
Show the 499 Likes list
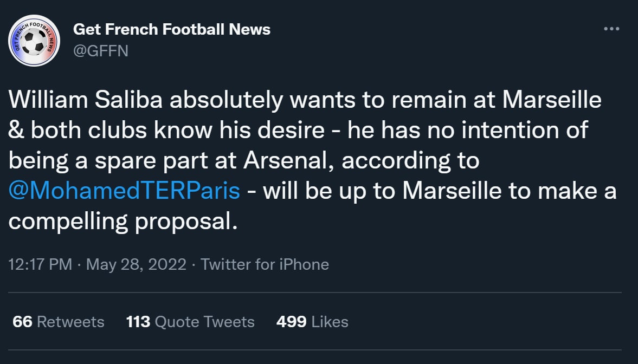(x=312, y=322)
